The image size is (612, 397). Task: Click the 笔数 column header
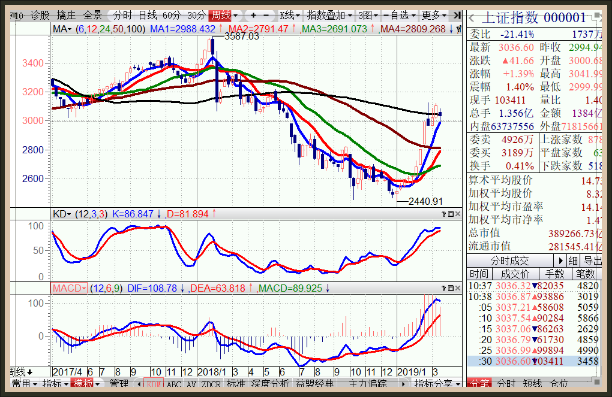tap(586, 274)
